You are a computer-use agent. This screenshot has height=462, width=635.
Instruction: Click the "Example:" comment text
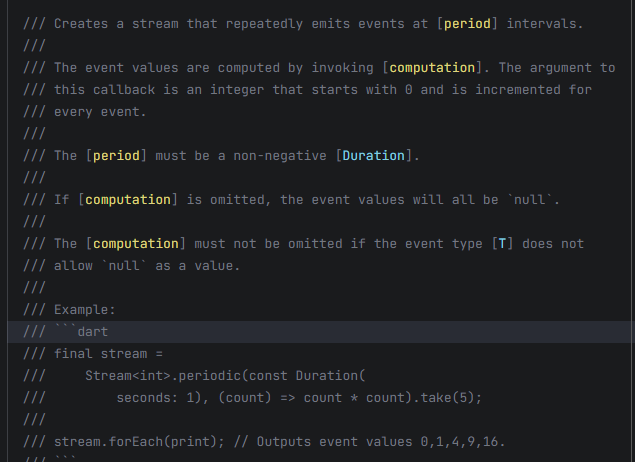click(85, 310)
